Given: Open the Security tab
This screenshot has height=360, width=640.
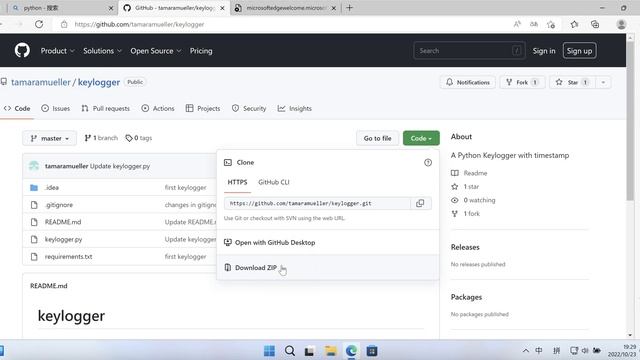Looking at the screenshot, I should 249,109.
